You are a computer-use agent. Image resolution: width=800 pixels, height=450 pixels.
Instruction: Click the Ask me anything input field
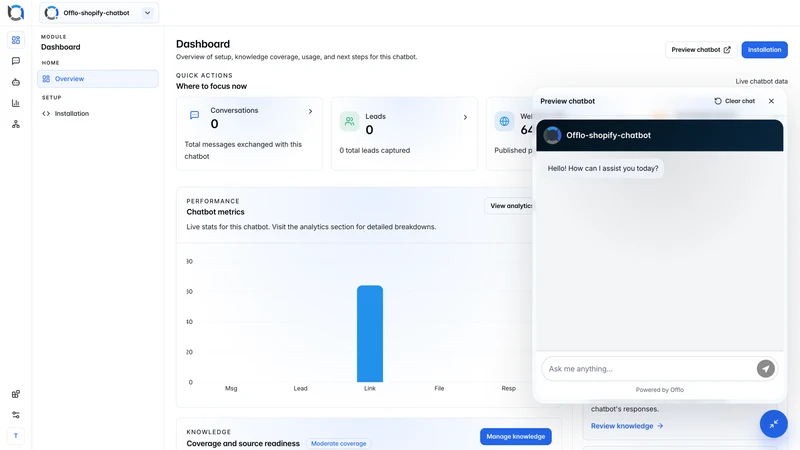point(648,368)
